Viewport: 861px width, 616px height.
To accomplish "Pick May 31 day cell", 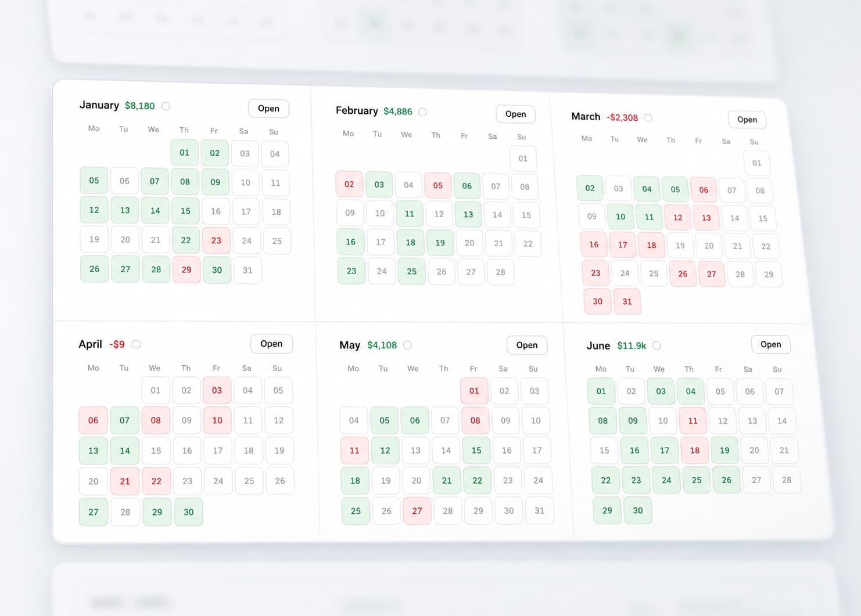I will point(540,511).
